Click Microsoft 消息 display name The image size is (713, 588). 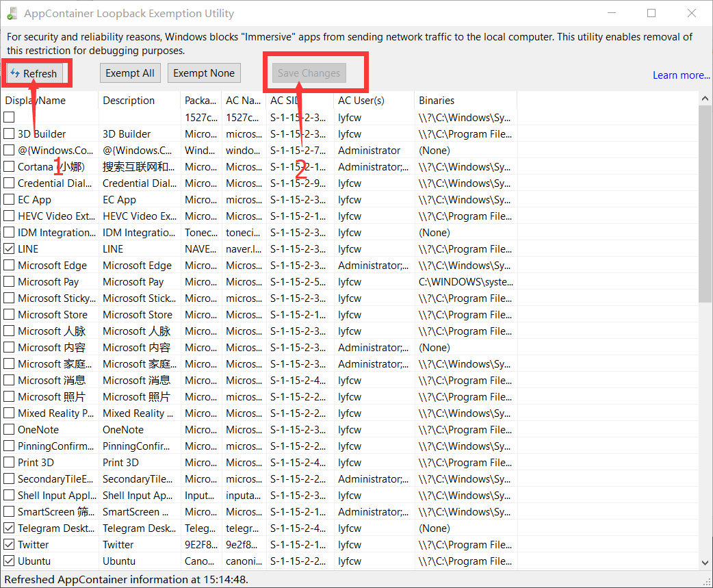[51, 380]
